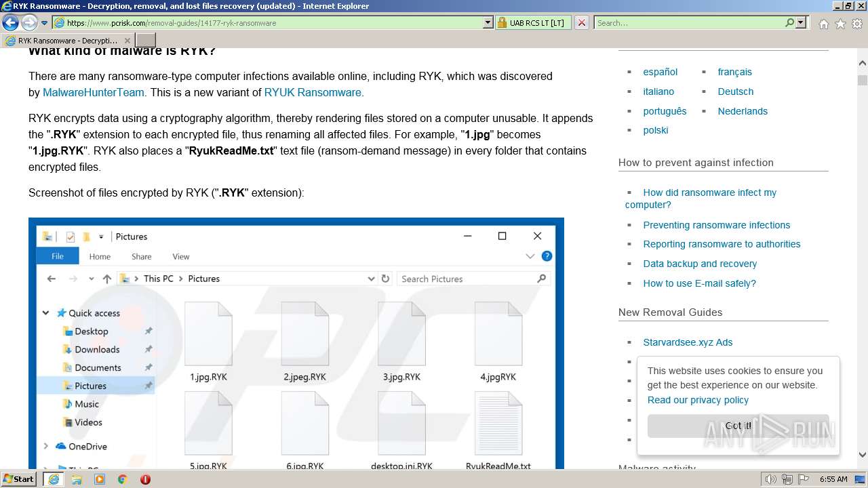Close the RYK Ransomware tab
Image resolution: width=868 pixels, height=488 pixels.
coord(127,41)
